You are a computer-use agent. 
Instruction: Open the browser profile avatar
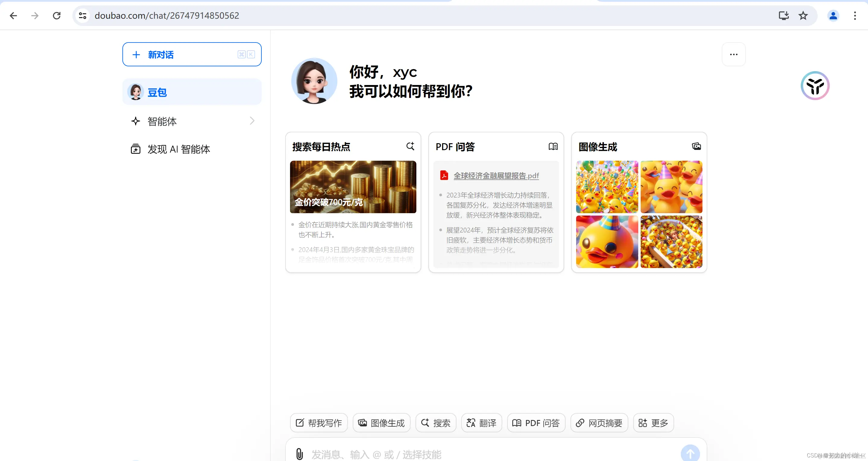833,15
